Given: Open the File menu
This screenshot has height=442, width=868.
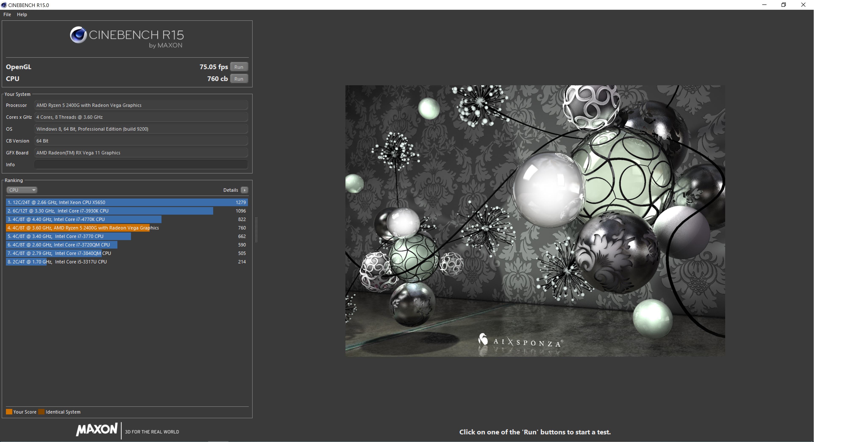Looking at the screenshot, I should pos(7,14).
